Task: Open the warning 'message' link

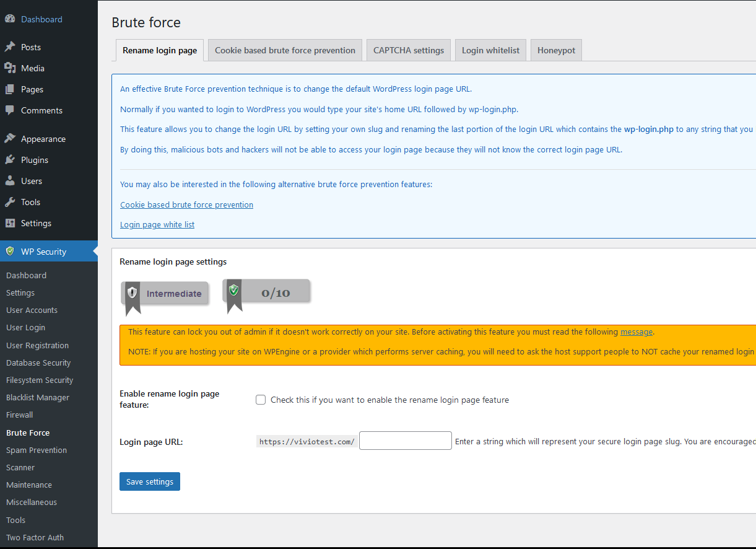Action: (637, 332)
